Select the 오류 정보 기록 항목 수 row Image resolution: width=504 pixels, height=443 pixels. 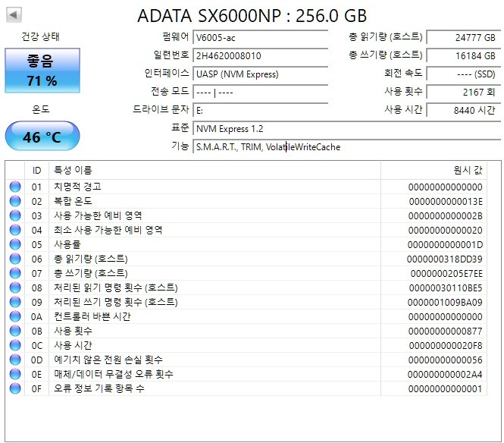tap(246, 388)
